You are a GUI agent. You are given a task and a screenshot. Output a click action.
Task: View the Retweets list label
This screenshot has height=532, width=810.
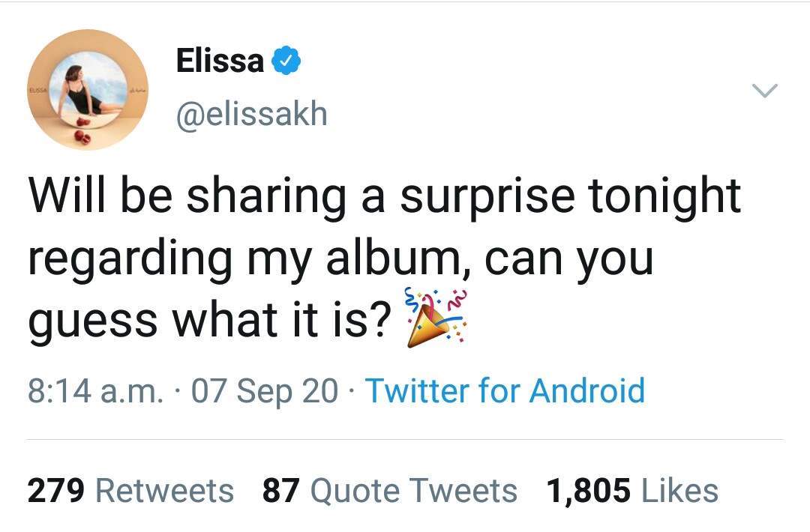pos(165,492)
